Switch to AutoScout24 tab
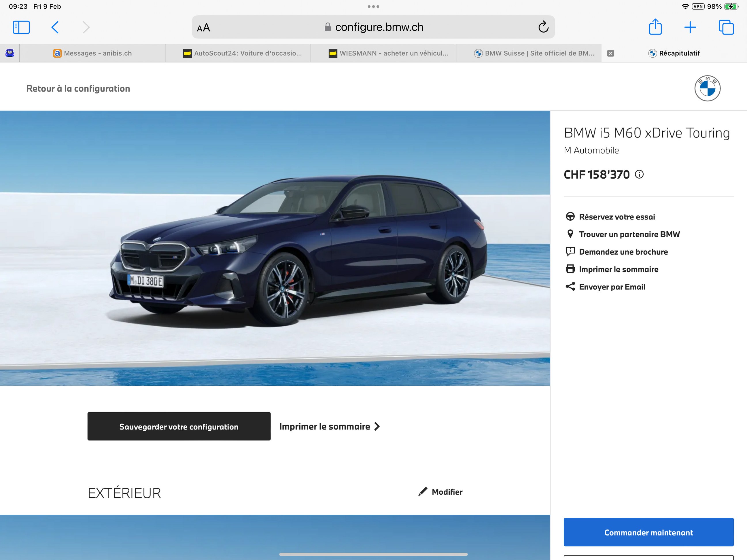747x560 pixels. click(238, 53)
